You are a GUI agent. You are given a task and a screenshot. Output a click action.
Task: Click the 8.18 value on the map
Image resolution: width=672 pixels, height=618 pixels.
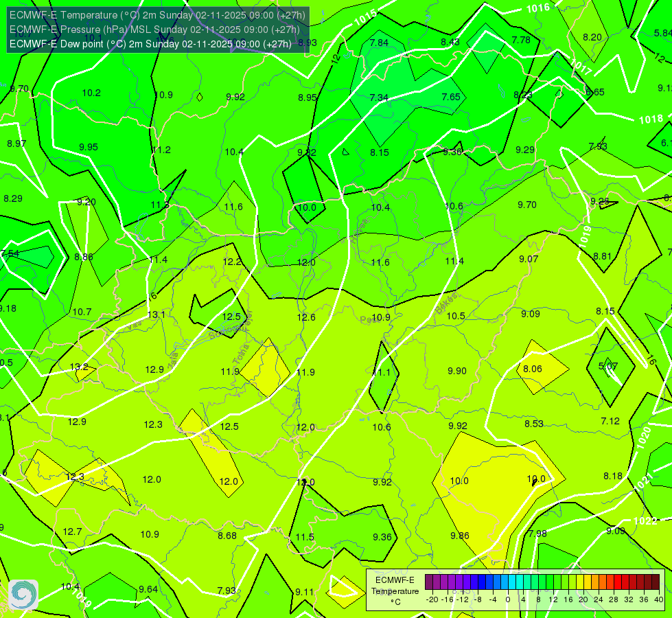pyautogui.click(x=613, y=476)
